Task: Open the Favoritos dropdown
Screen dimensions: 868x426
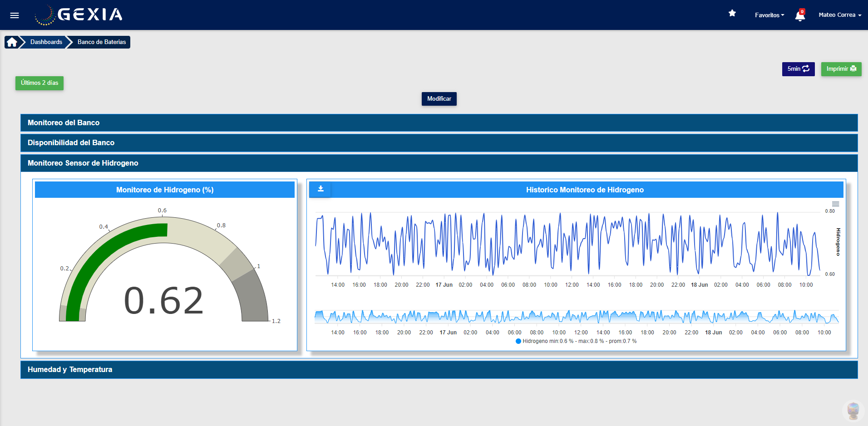Action: point(769,15)
